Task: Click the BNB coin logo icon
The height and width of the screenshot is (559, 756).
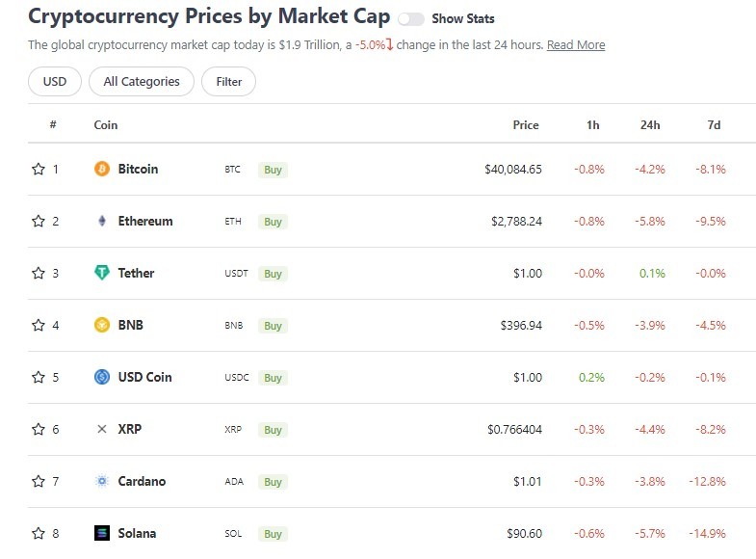Action: (x=102, y=325)
